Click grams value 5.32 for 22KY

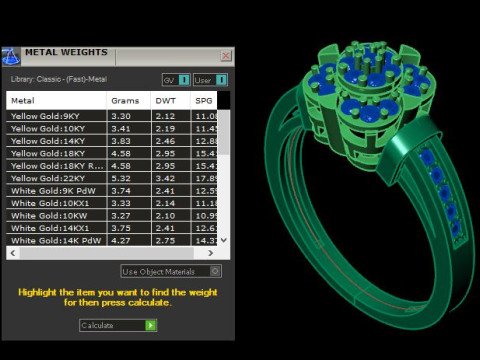click(121, 178)
